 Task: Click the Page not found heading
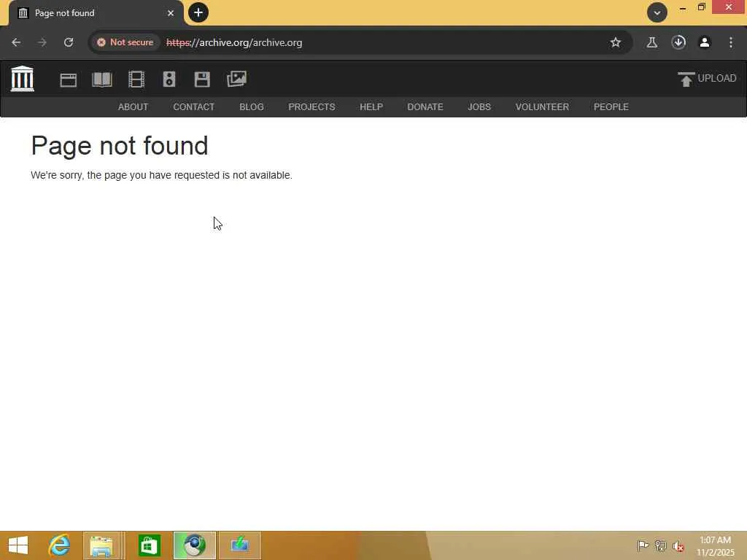(x=120, y=146)
